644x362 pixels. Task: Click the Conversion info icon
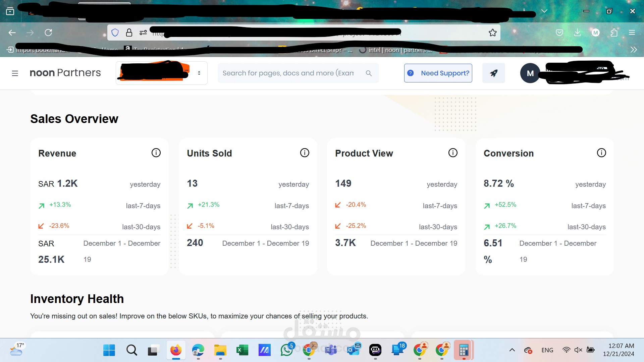[x=601, y=153]
